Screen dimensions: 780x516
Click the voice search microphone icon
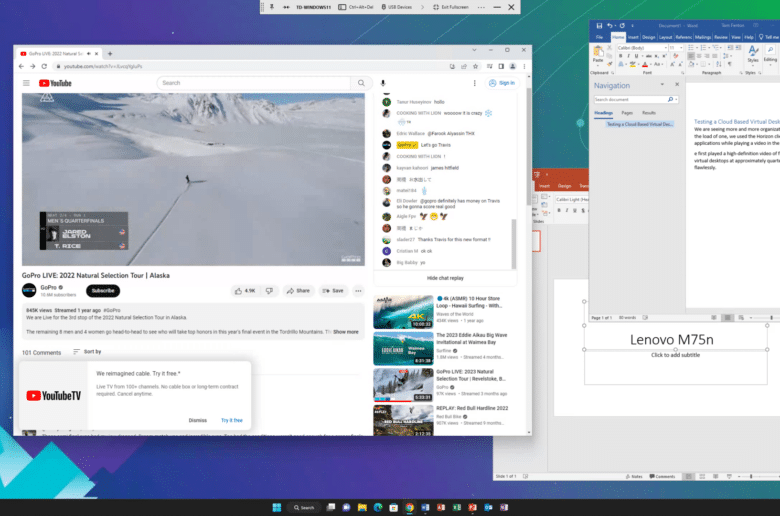(x=383, y=83)
